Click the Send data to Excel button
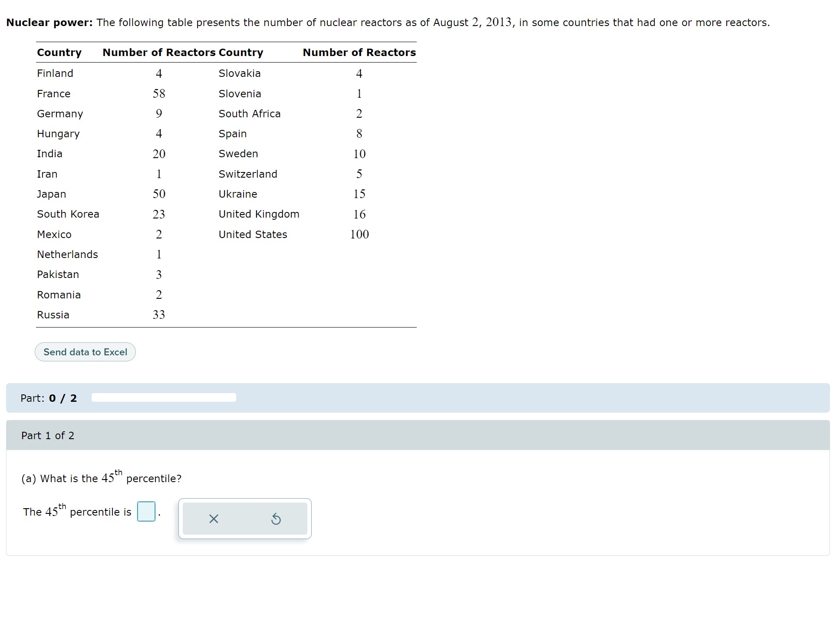 coord(85,352)
